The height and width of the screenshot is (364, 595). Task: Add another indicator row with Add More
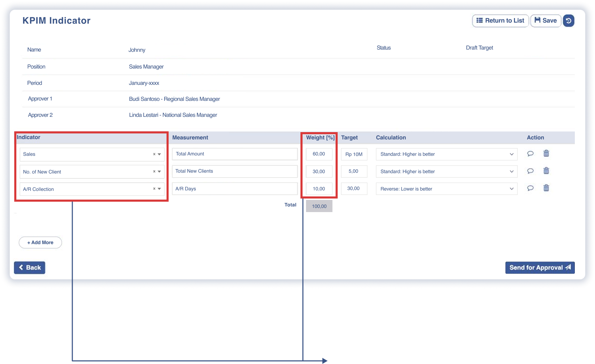(x=40, y=243)
